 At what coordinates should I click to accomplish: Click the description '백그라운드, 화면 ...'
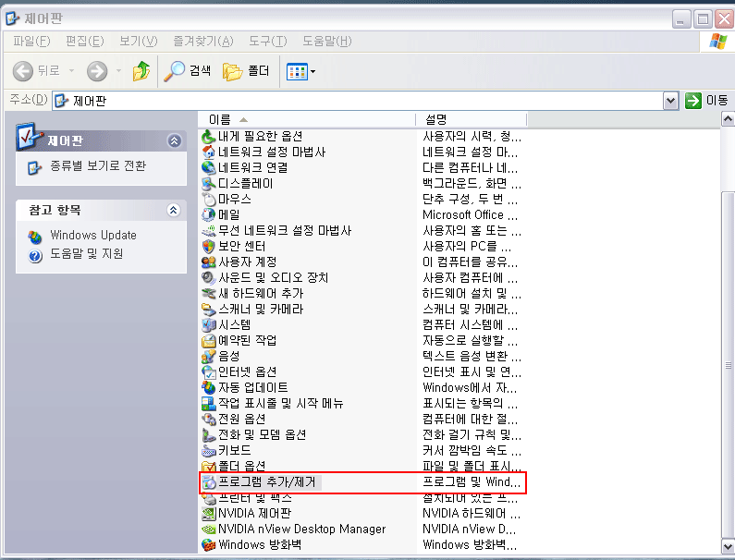tap(472, 183)
